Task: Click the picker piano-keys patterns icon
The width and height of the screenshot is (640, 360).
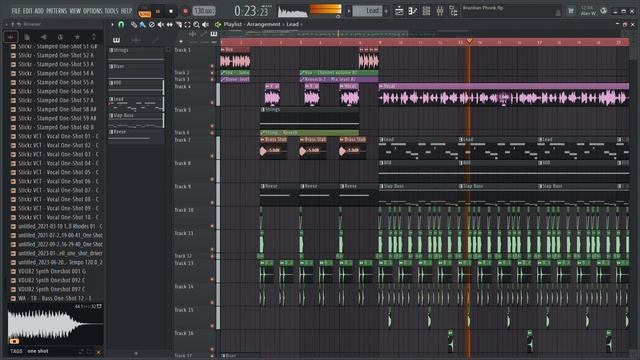Action: (116, 40)
